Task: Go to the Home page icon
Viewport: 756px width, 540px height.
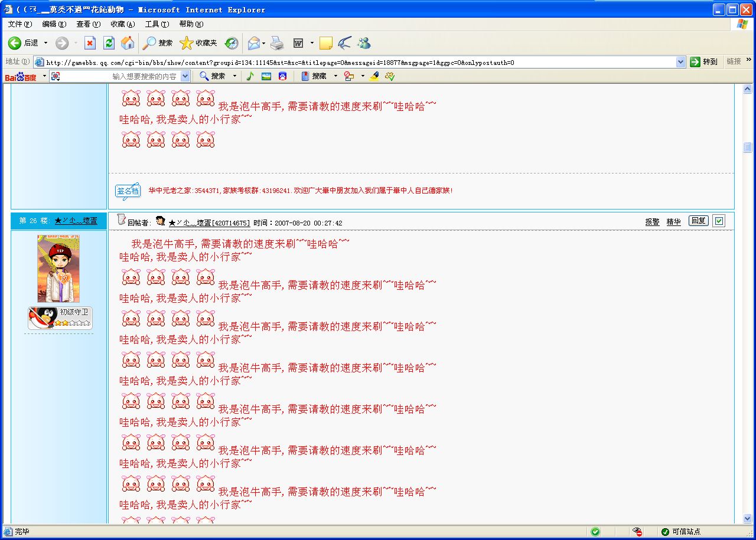Action: (128, 43)
